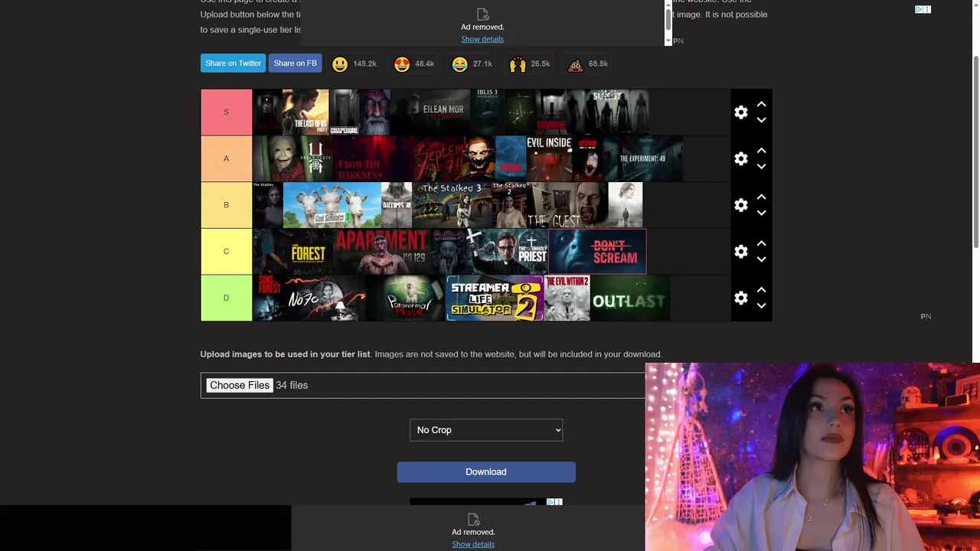Select Evil Inside thumbnail in A tier

[549, 158]
